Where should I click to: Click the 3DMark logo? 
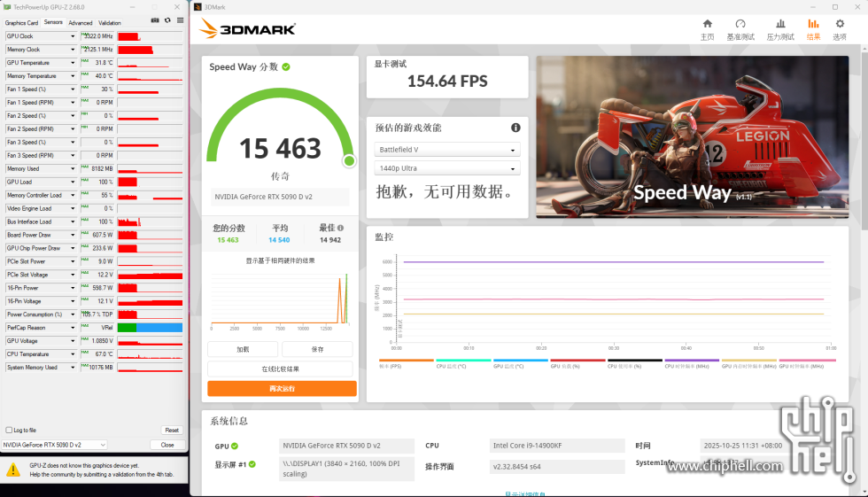coord(247,28)
